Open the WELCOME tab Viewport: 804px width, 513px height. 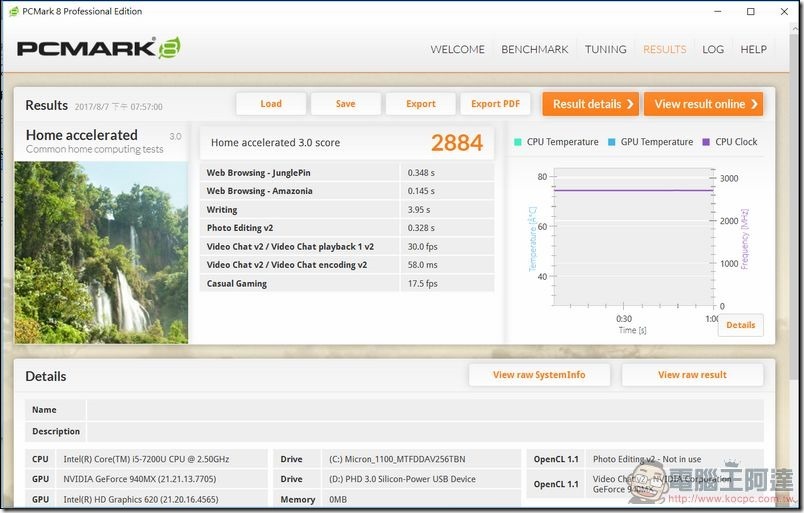point(457,49)
